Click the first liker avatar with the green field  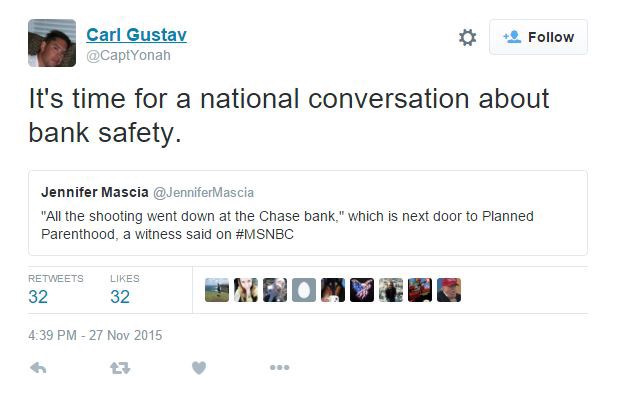pos(217,290)
